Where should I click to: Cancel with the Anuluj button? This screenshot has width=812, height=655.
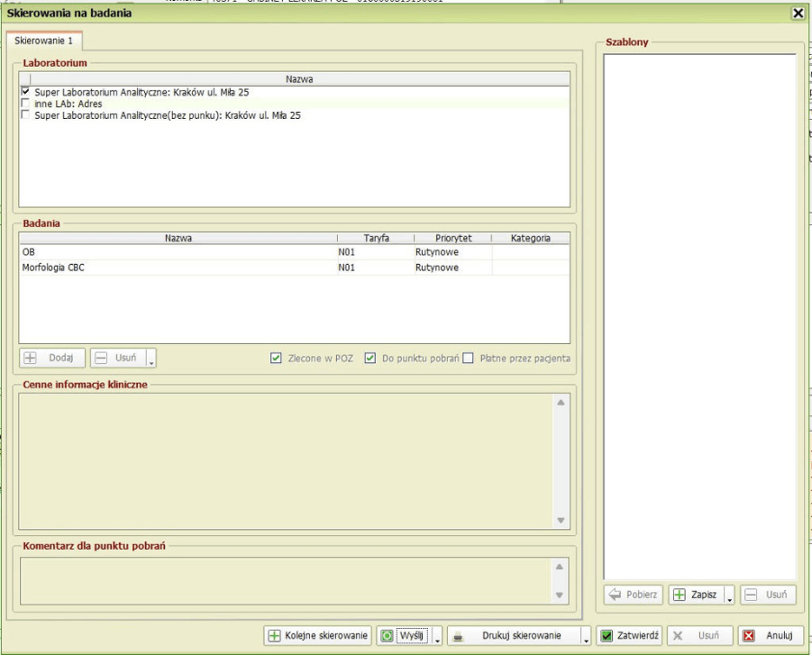pos(771,636)
